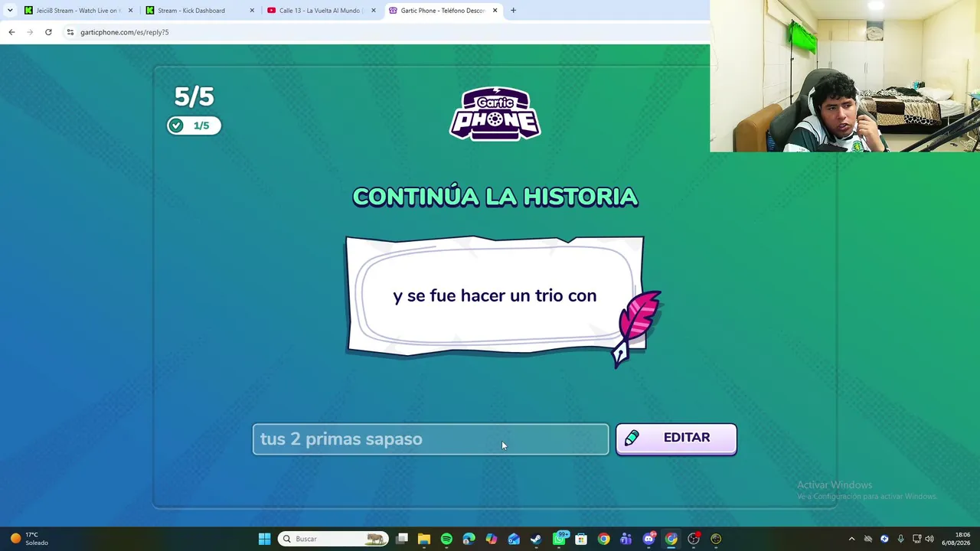Open Discord from the taskbar
This screenshot has height=551, width=980.
pyautogui.click(x=649, y=539)
